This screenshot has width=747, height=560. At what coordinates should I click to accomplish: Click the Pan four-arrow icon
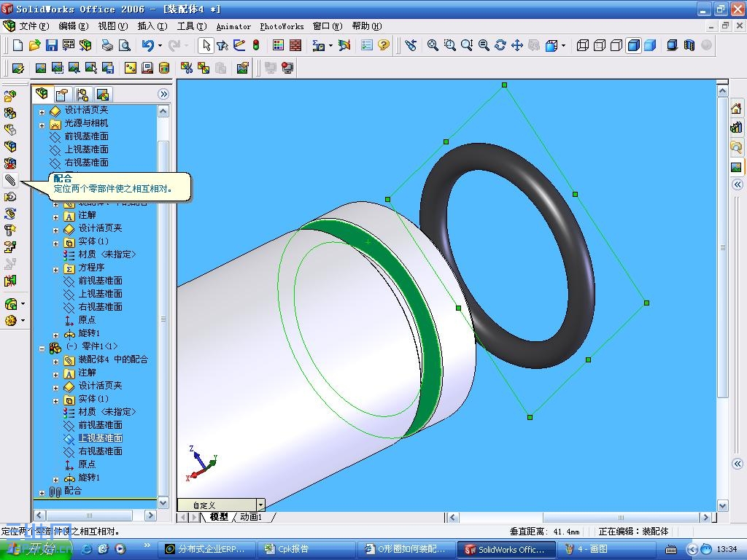tap(517, 45)
